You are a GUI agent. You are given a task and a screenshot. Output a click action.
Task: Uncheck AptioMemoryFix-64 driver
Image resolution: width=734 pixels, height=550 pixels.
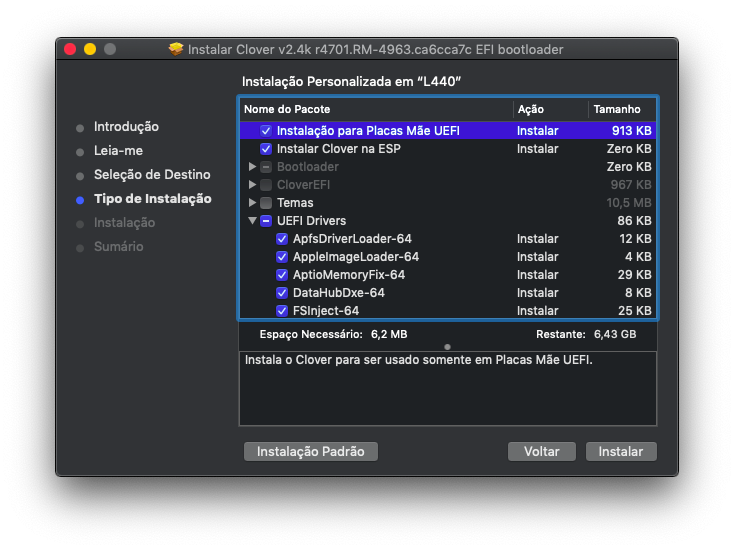pos(282,275)
